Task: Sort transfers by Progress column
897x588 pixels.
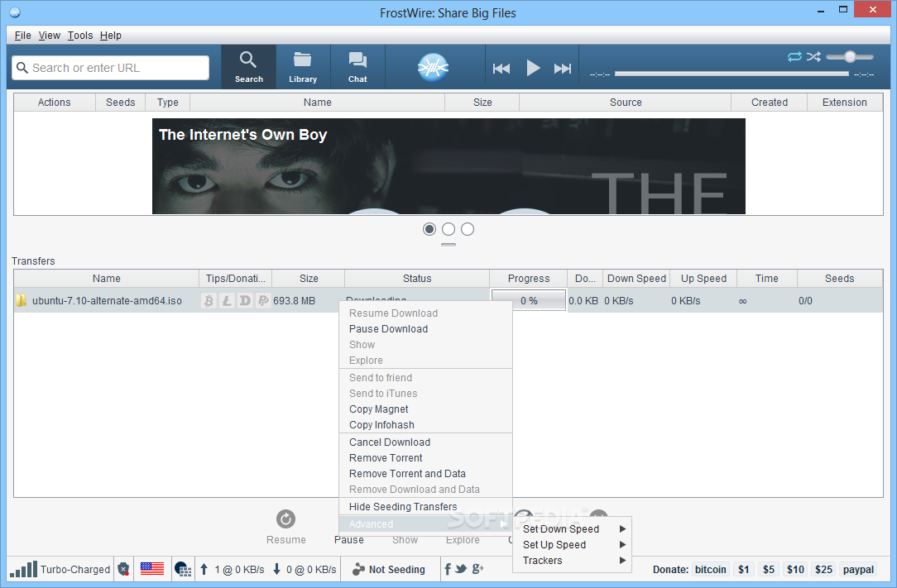Action: 528,279
